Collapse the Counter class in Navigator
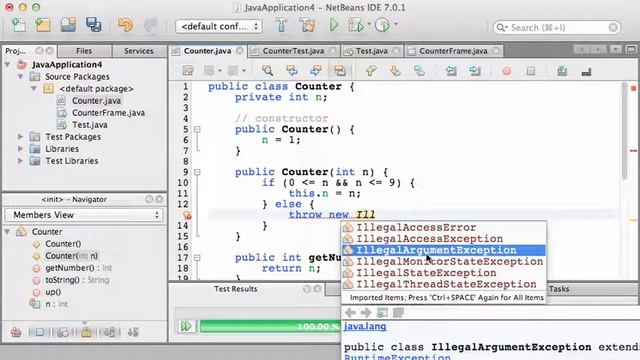The height and width of the screenshot is (360, 640). pos(7,231)
